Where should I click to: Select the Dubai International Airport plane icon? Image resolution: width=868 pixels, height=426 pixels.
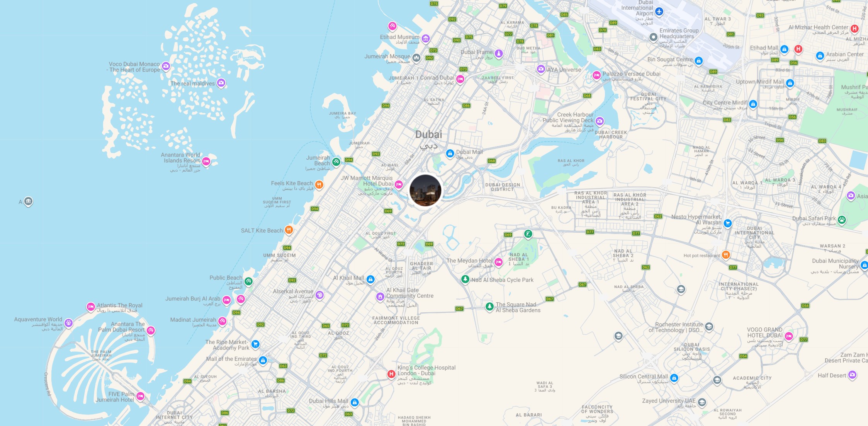(x=659, y=12)
